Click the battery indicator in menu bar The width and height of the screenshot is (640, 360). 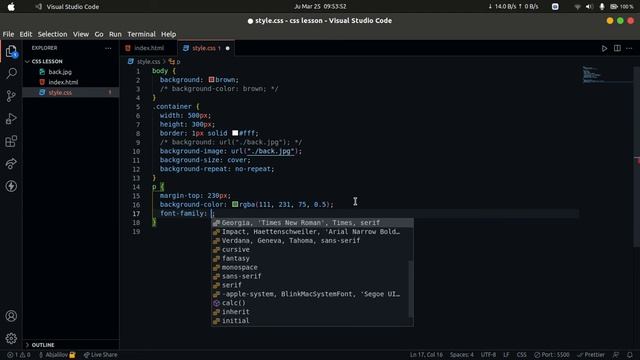coord(622,7)
